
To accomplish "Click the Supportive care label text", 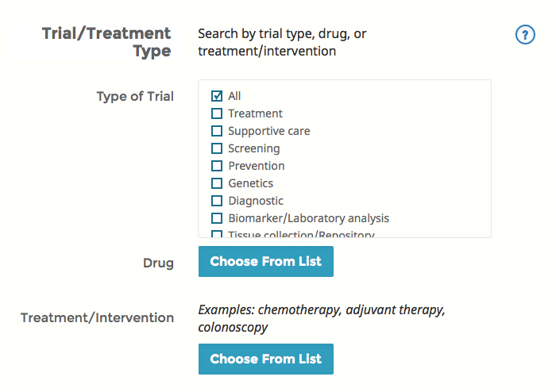I will pyautogui.click(x=268, y=131).
